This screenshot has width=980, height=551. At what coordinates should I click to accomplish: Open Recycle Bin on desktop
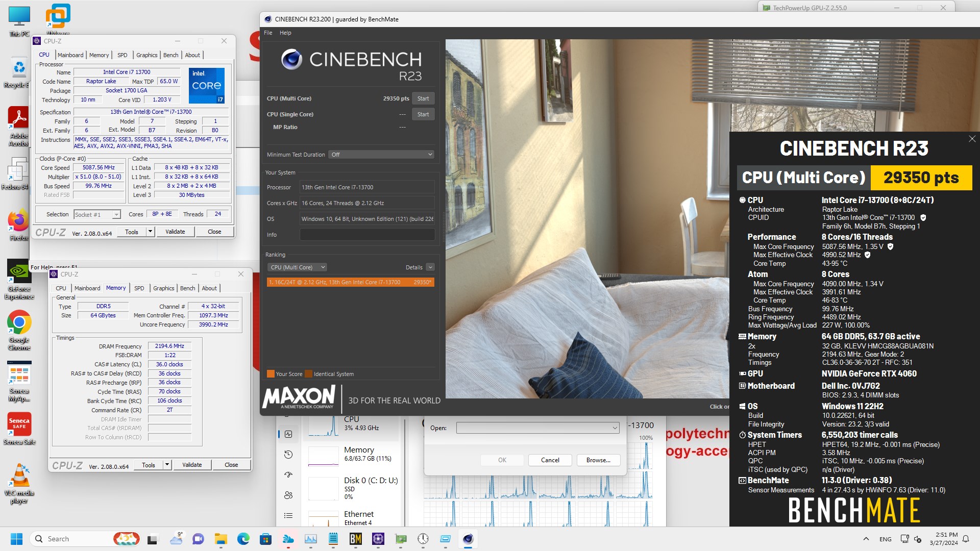(x=19, y=72)
